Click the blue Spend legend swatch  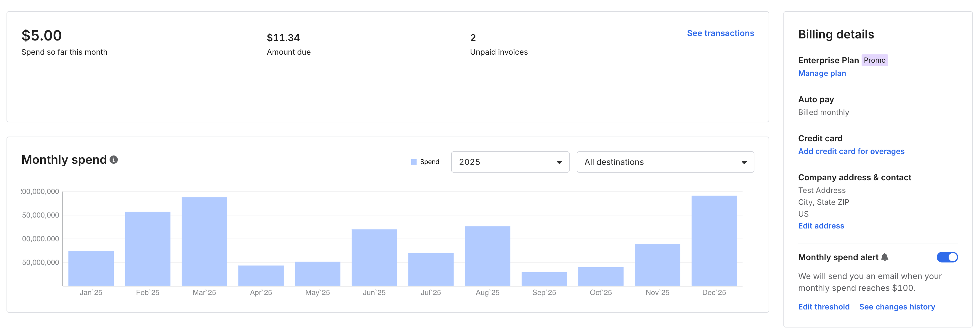point(414,162)
